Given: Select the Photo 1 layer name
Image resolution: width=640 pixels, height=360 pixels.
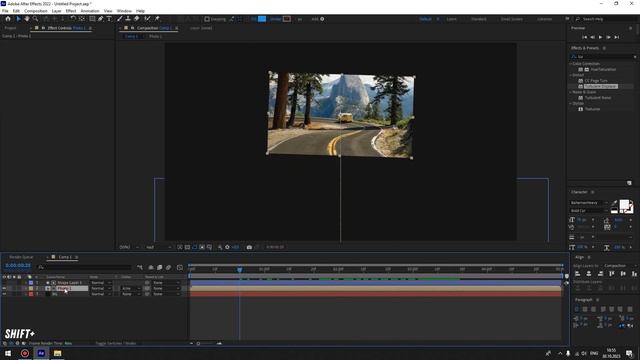Looking at the screenshot, I should [64, 288].
